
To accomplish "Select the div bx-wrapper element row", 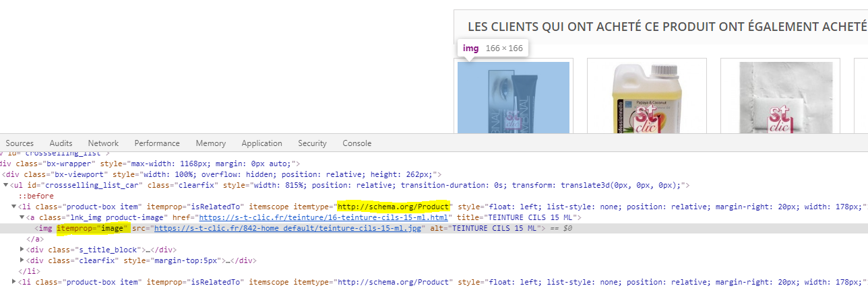I will (434, 164).
